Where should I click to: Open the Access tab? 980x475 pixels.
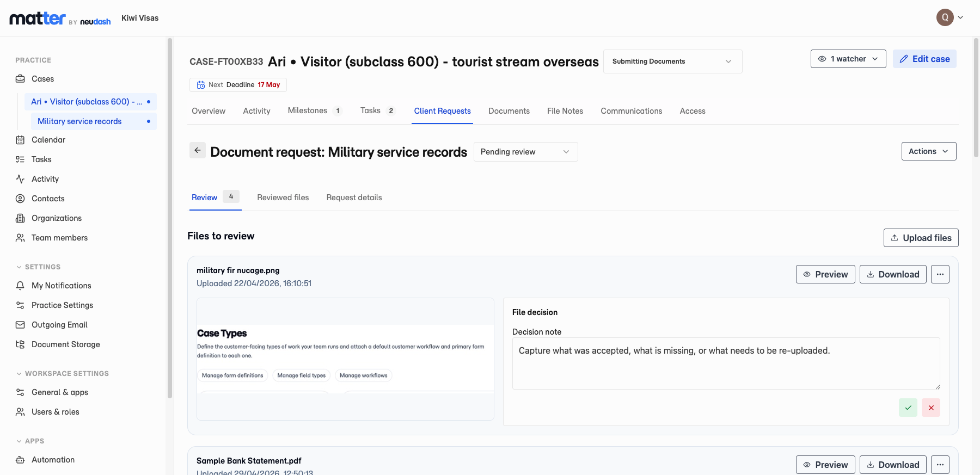693,111
